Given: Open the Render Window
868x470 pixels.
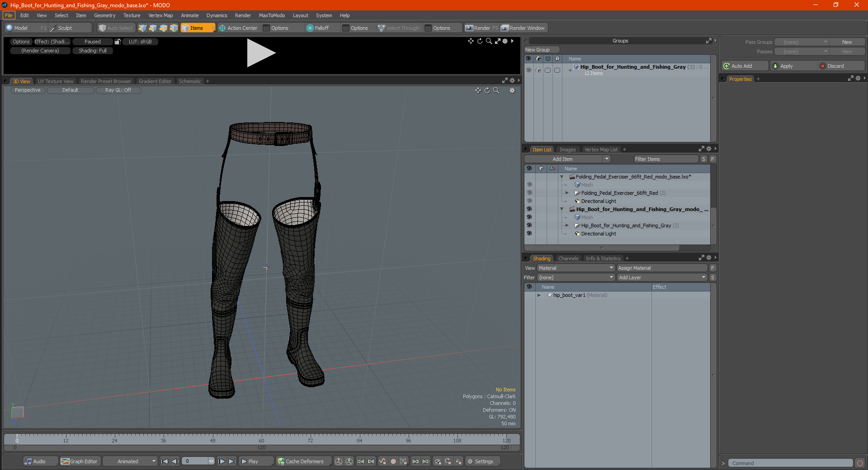Looking at the screenshot, I should [524, 28].
